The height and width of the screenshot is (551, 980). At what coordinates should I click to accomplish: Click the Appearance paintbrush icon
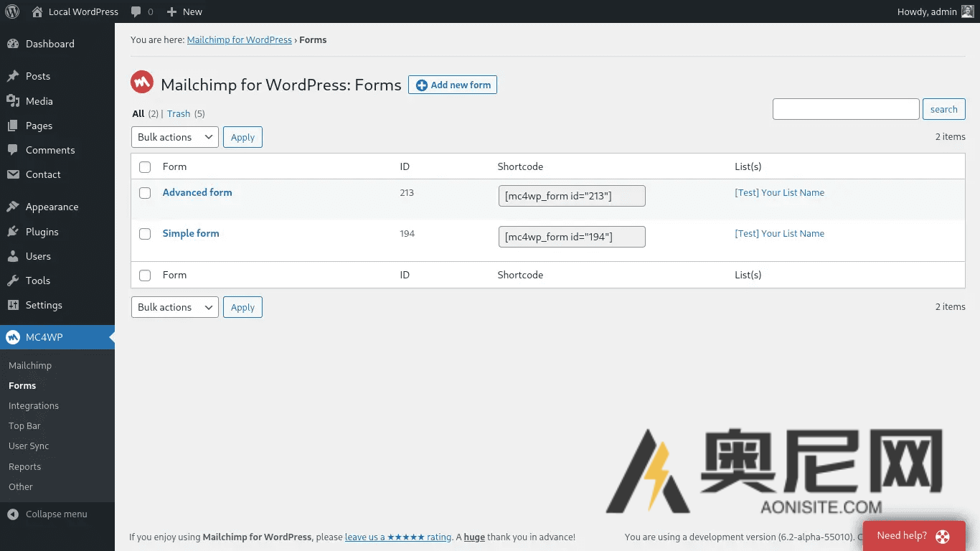point(13,207)
